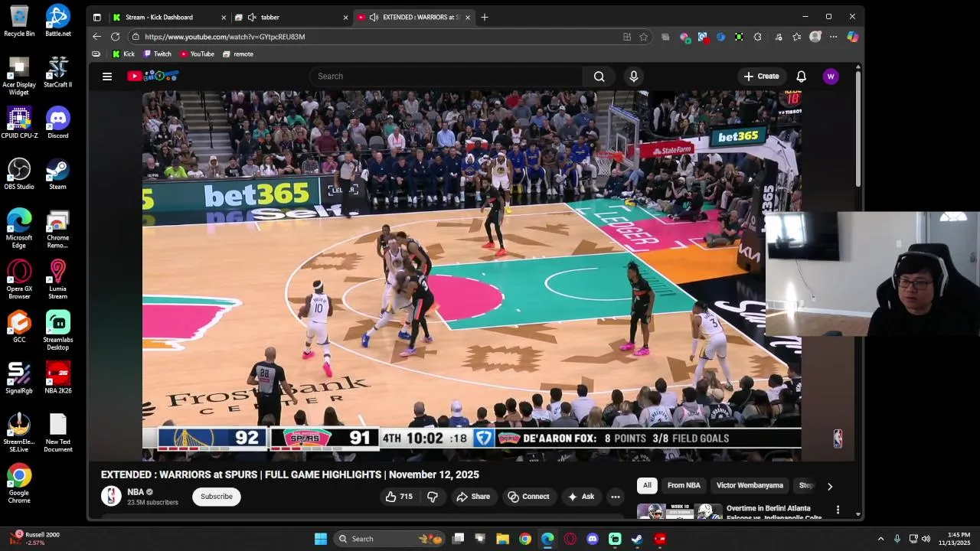
Task: Click the Create button on YouTube
Action: tap(761, 77)
